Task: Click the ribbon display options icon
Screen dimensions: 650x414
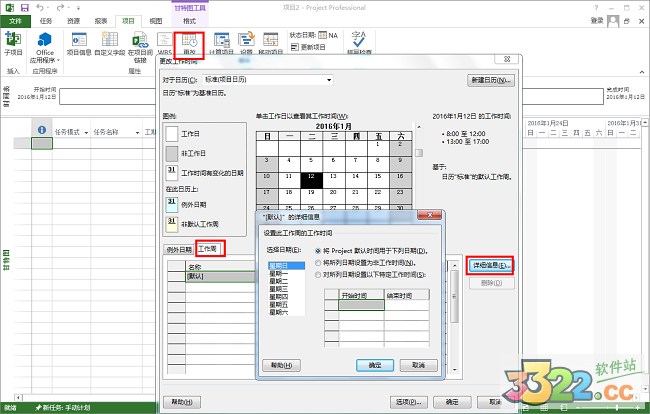Action: (626, 8)
